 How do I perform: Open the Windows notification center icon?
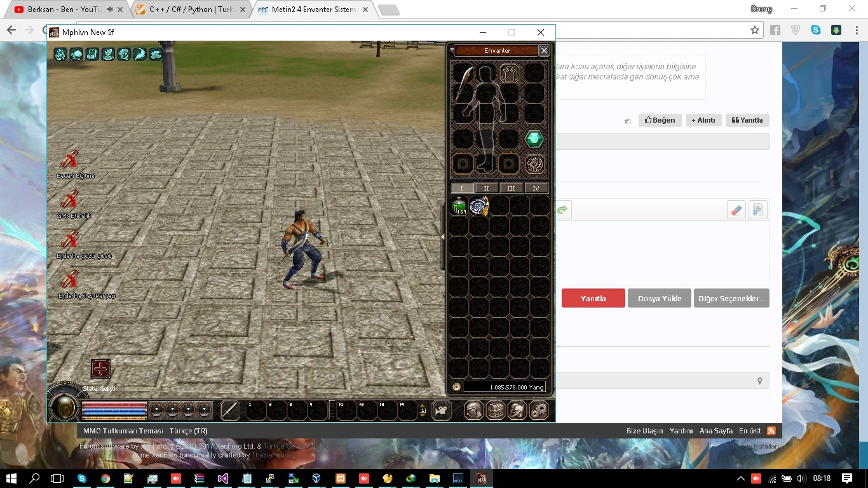[x=846, y=478]
